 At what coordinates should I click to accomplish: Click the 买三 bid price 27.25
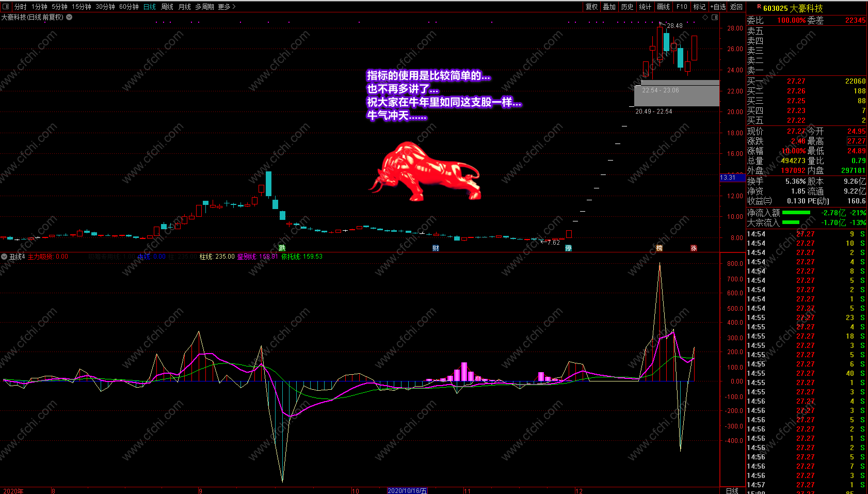point(796,101)
